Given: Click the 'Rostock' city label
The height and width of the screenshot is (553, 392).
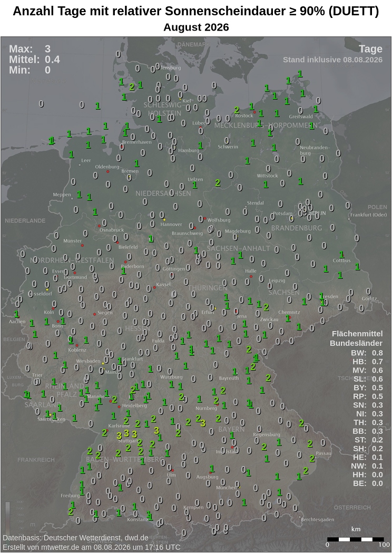Looking at the screenshot, I should click(x=244, y=115).
